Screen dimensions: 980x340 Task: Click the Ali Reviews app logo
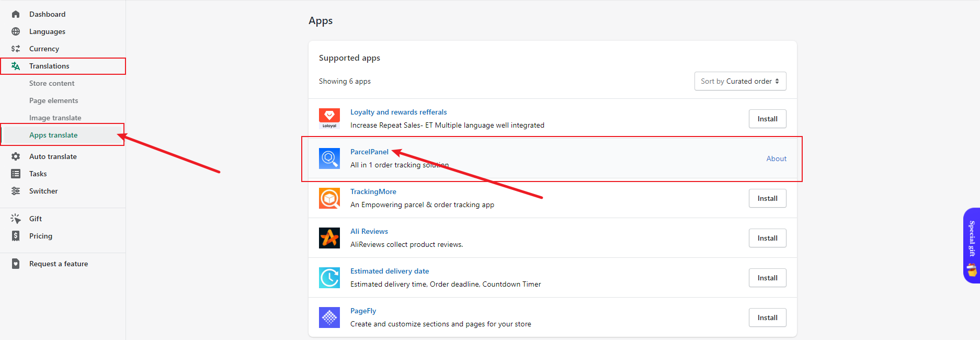click(x=329, y=238)
